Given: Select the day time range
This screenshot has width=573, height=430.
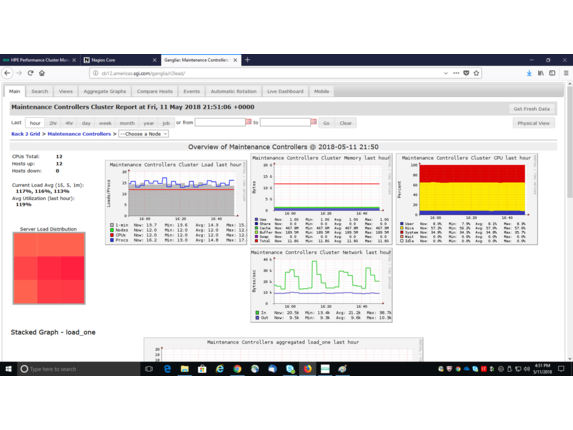Looking at the screenshot, I should point(86,123).
